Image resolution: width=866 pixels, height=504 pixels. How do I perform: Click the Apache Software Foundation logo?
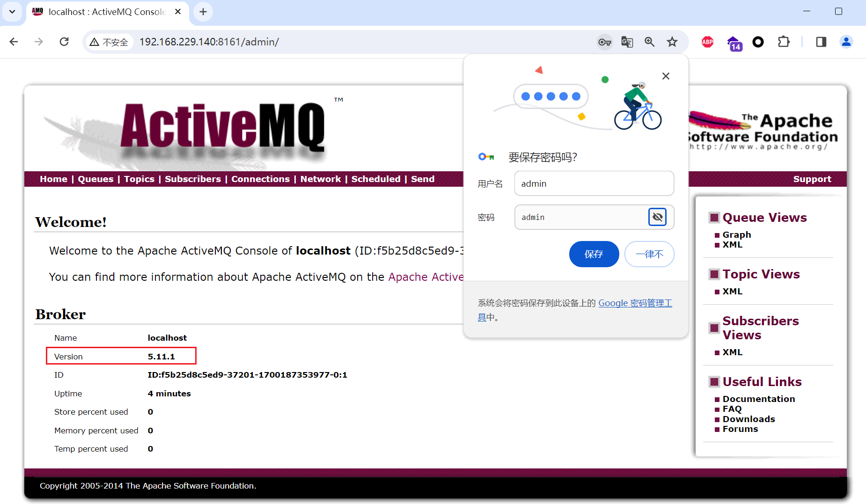pos(763,131)
